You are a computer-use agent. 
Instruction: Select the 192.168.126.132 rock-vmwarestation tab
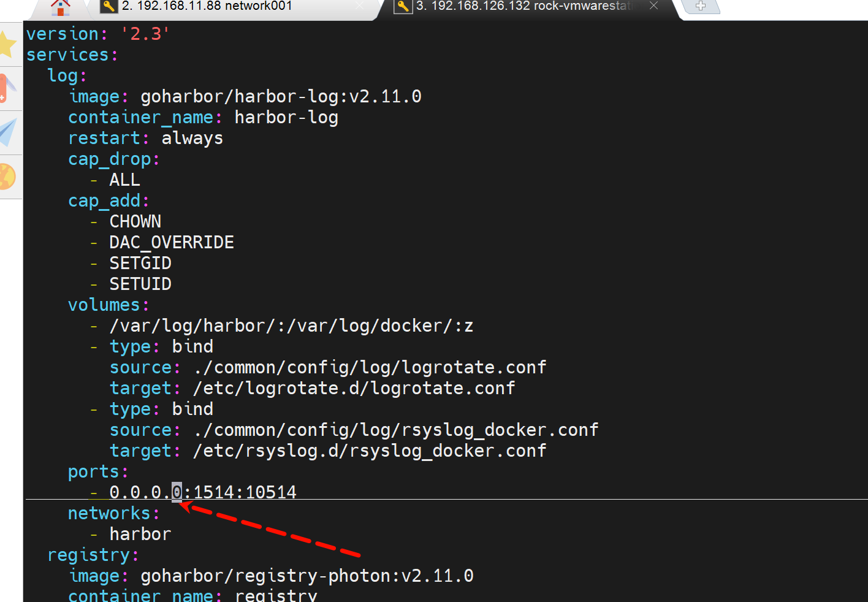pos(524,6)
